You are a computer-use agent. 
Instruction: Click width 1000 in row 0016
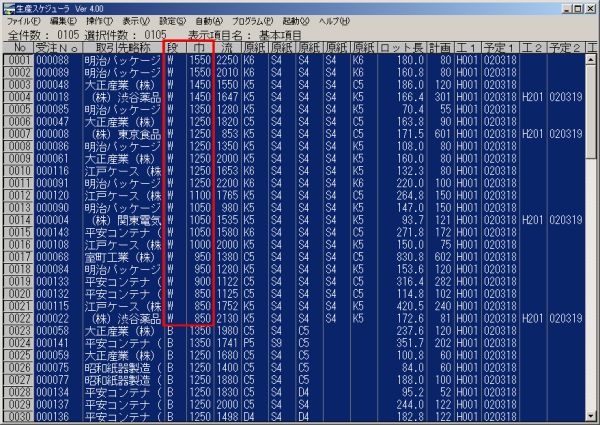coord(200,244)
